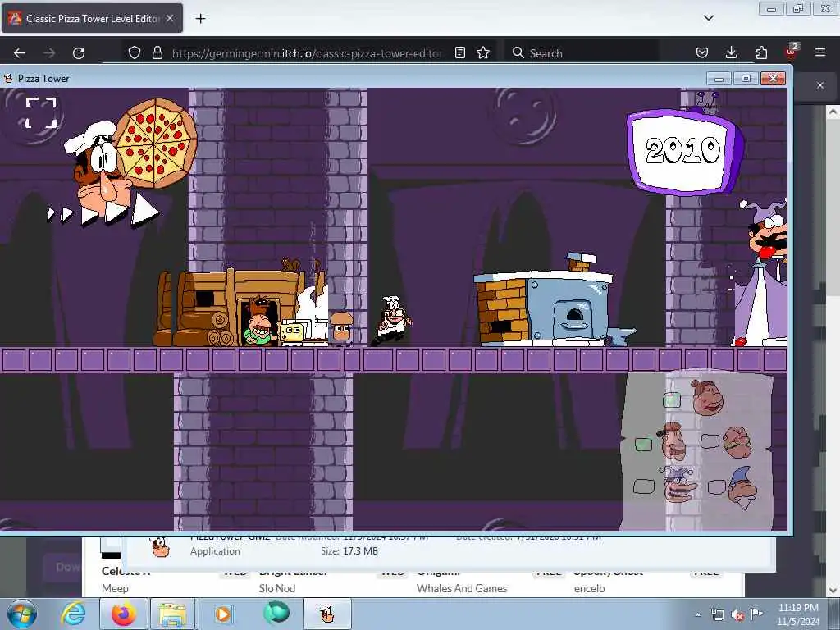Go back in Firefox

click(x=20, y=53)
